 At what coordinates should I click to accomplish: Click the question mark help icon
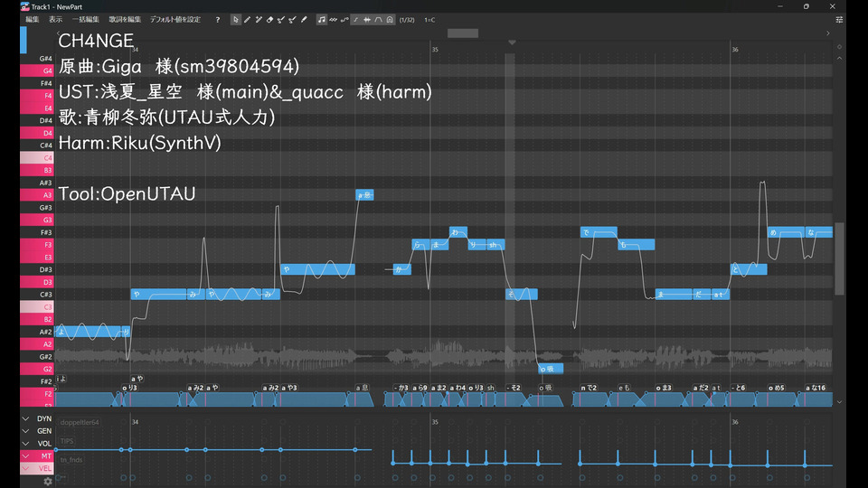[x=218, y=20]
